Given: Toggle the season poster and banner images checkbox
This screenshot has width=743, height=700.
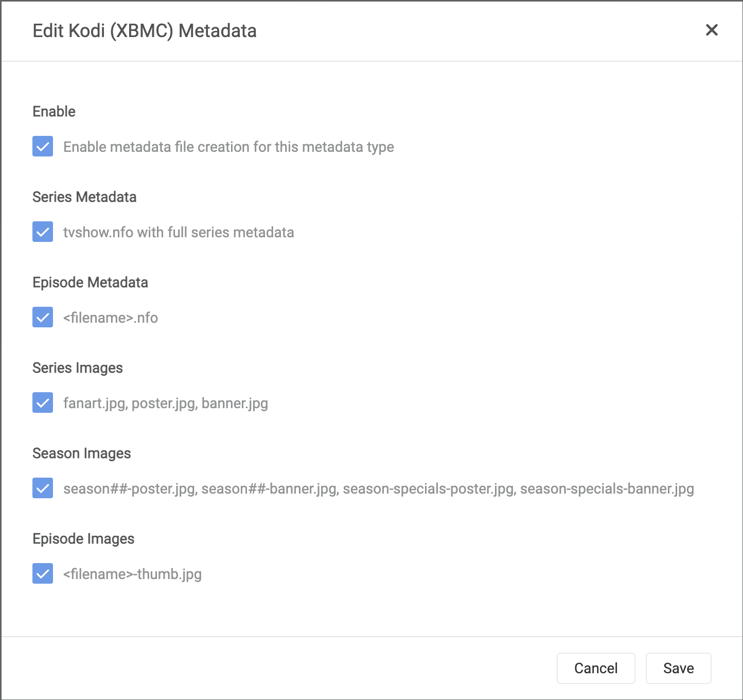Looking at the screenshot, I should (43, 488).
